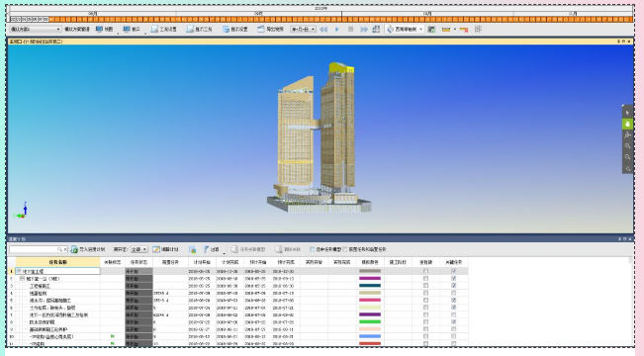Open the window menu in top toolbar
The height and width of the screenshot is (356, 644).
coord(132,29)
